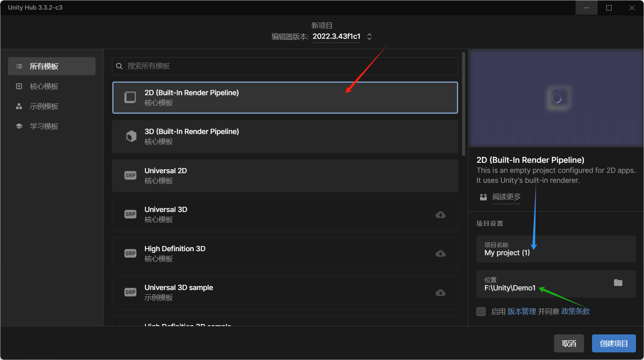The width and height of the screenshot is (644, 360).
Task: Click the 学习模板 graduation cap icon
Action: (19, 126)
